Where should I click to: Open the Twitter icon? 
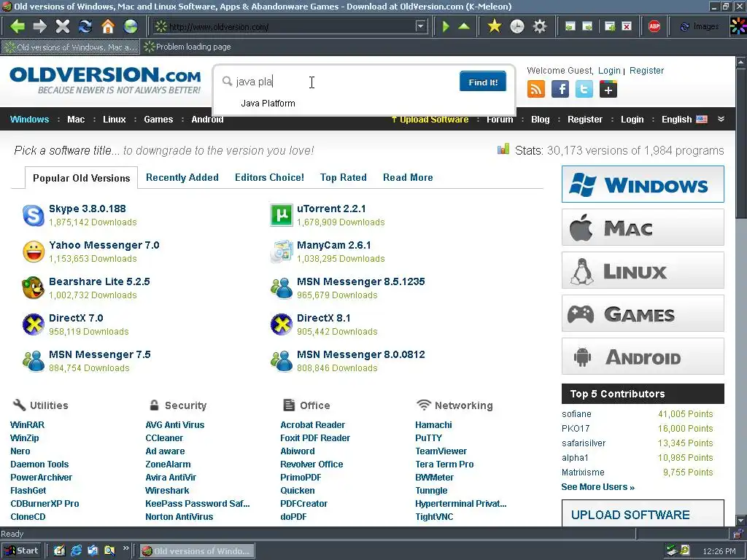click(x=584, y=89)
